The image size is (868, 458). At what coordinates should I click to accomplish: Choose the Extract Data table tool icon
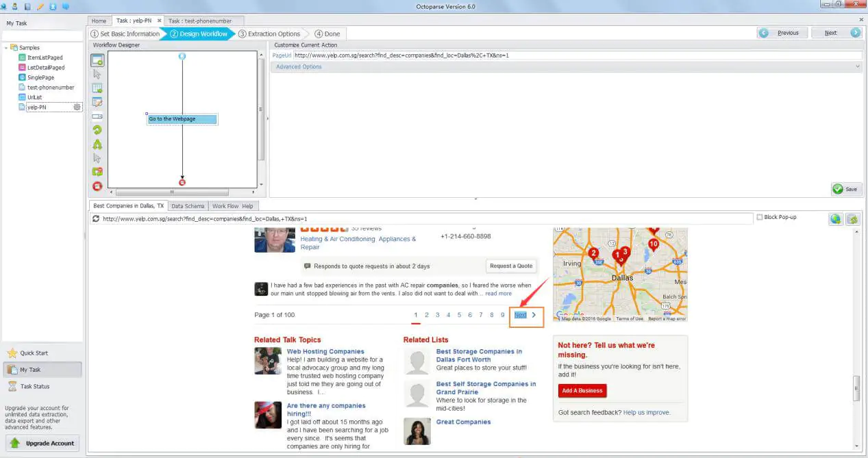pyautogui.click(x=97, y=88)
